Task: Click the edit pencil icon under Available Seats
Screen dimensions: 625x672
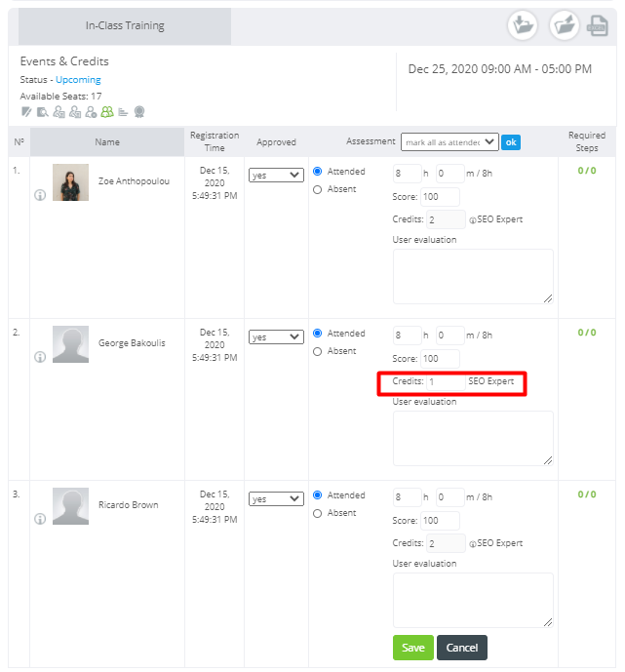Action: click(26, 111)
